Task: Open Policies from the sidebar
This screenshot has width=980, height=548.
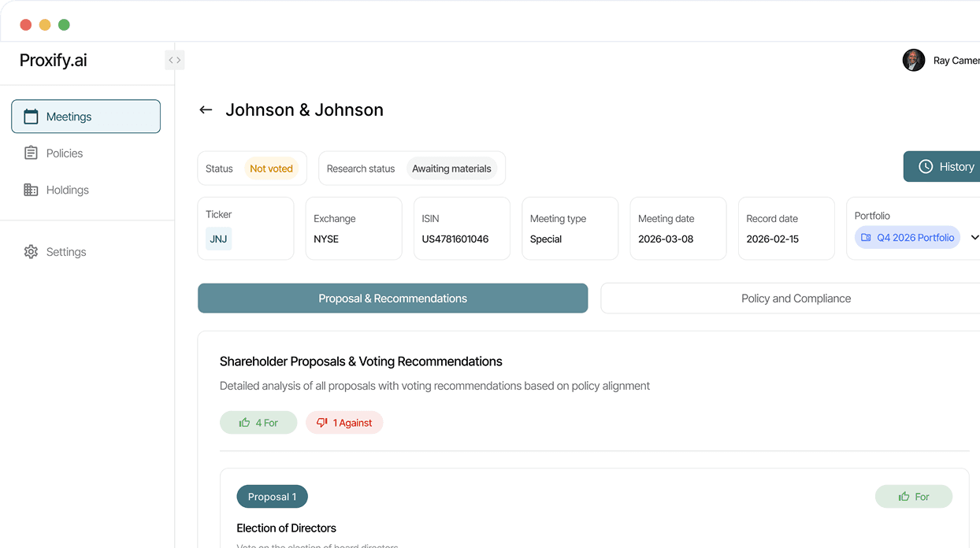Action: click(x=65, y=153)
